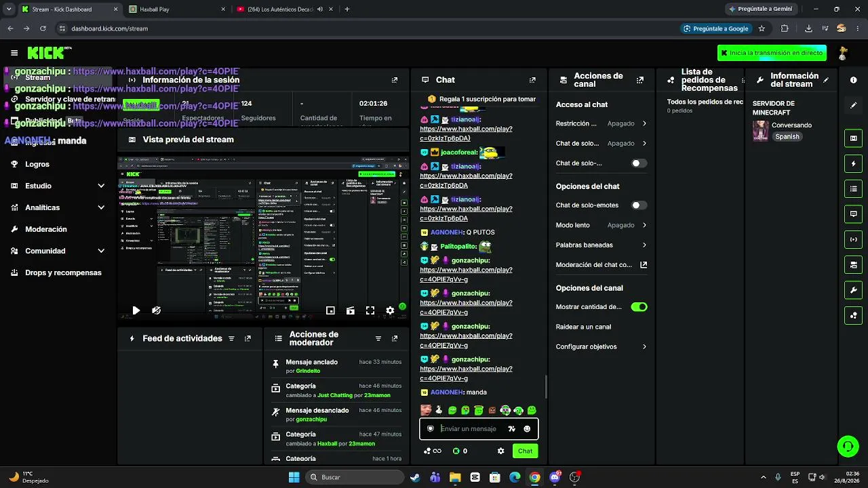Screen dimensions: 868x488
Task: Switch to the Los Auténticos Decadentes tab
Action: [285, 9]
